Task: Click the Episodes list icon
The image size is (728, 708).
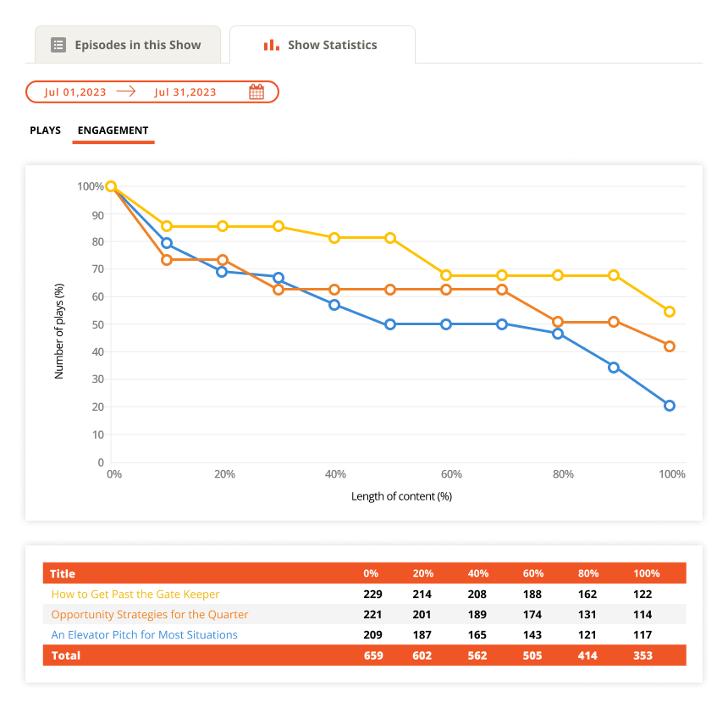Action: tap(58, 45)
